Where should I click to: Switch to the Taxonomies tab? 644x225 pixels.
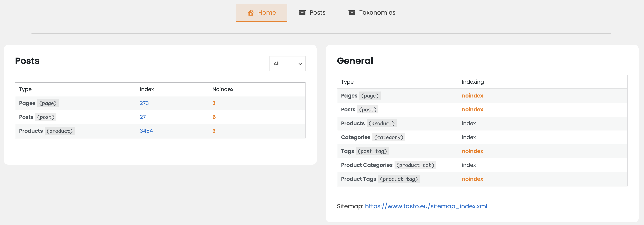point(377,13)
